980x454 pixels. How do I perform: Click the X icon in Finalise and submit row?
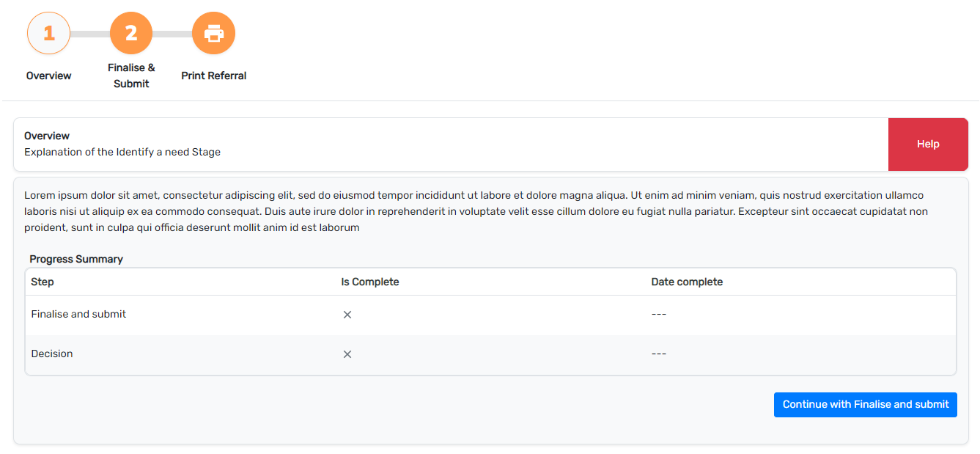(347, 315)
